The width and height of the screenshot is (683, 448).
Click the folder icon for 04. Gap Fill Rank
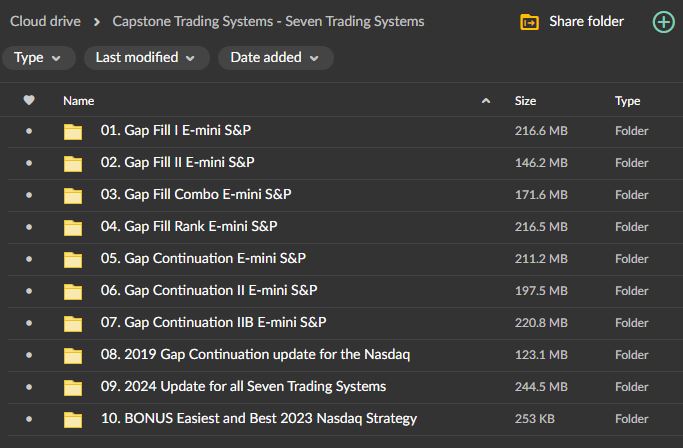tap(73, 227)
